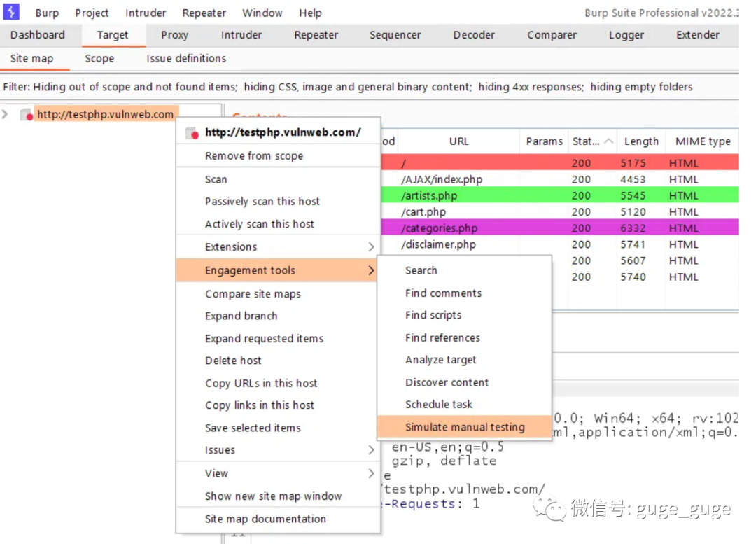Screen dimensions: 756x544
Task: Open the Burp menu
Action: [47, 13]
